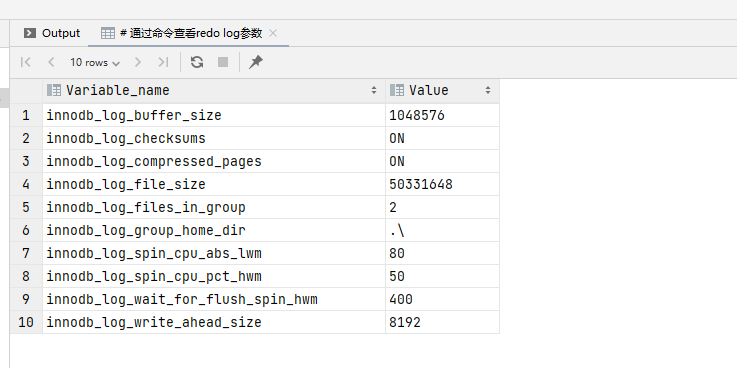The width and height of the screenshot is (737, 368).
Task: Click the Variable_name column type icon
Action: 54,90
